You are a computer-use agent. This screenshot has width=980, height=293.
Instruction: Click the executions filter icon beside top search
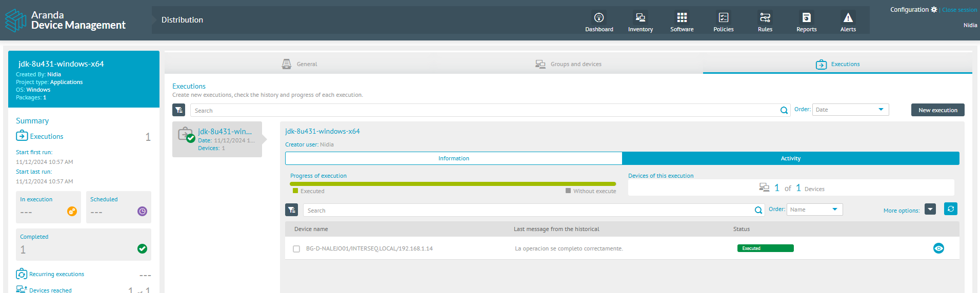pos(178,110)
